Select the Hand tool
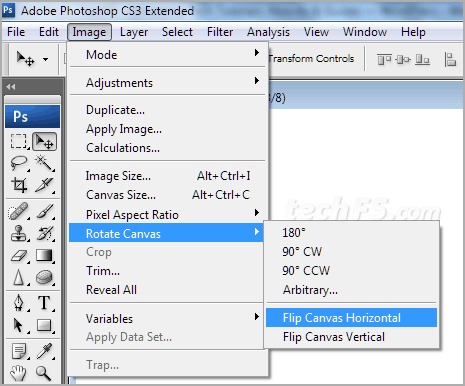This screenshot has height=386, width=465. (19, 373)
